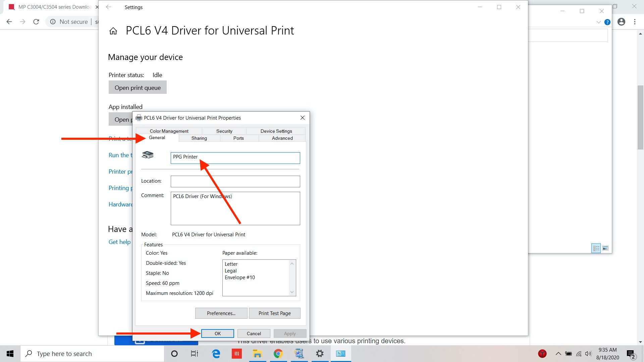Click into the Comment text box
Image resolution: width=644 pixels, height=362 pixels.
tap(235, 208)
